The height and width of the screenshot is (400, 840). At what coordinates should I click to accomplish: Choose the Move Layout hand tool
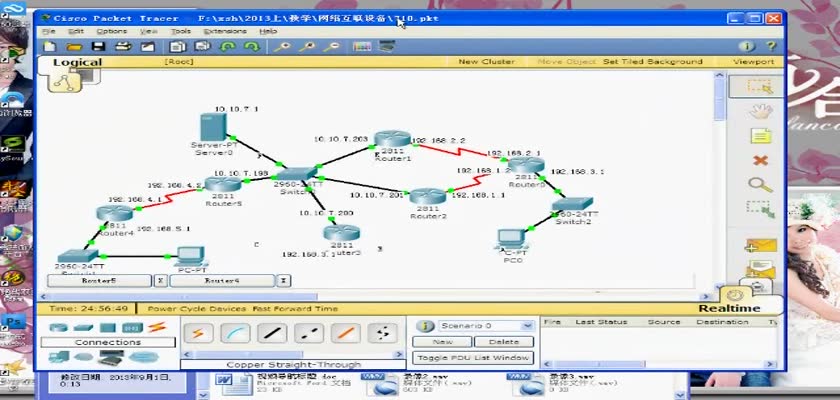coord(760,111)
